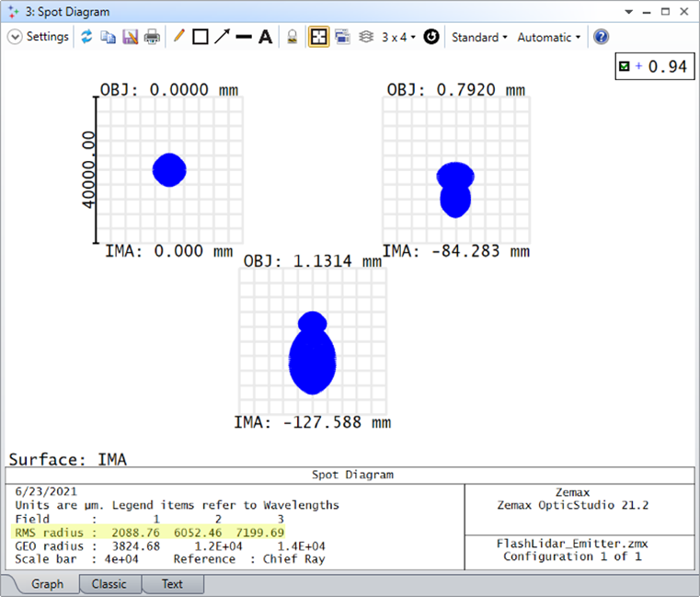Select the pencil annotation tool
The width and height of the screenshot is (700, 597).
point(178,38)
